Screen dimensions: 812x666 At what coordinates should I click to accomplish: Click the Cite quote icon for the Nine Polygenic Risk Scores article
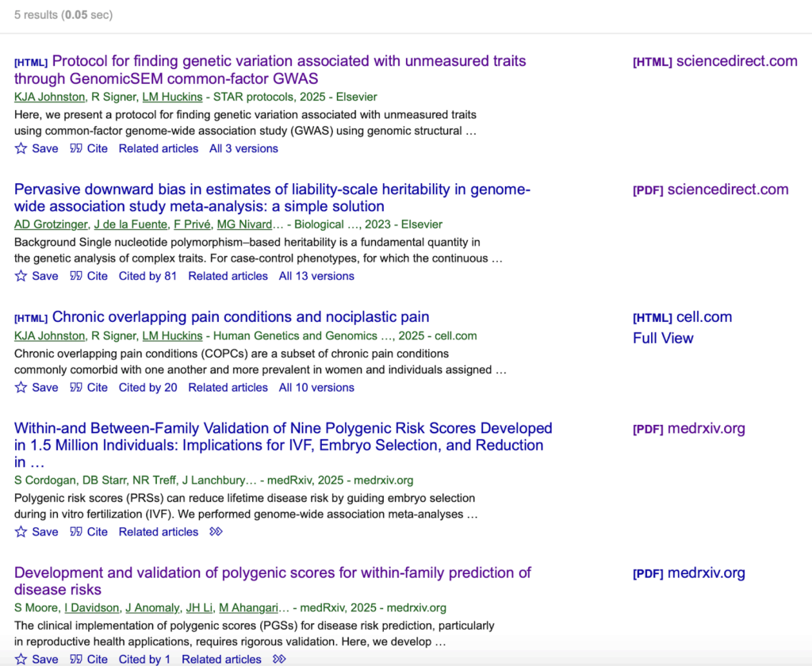(76, 532)
